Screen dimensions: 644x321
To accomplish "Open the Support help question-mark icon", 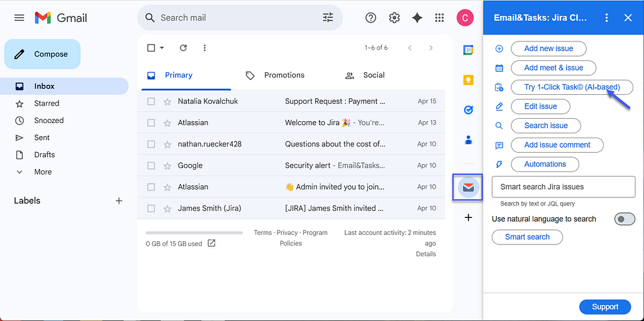I will coord(371,18).
